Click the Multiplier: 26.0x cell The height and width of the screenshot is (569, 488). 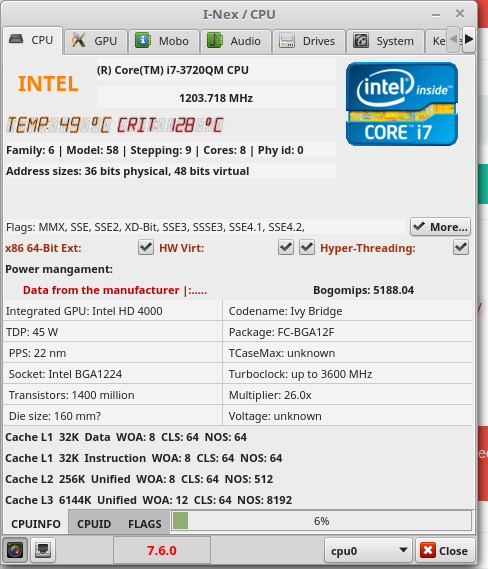click(348, 395)
